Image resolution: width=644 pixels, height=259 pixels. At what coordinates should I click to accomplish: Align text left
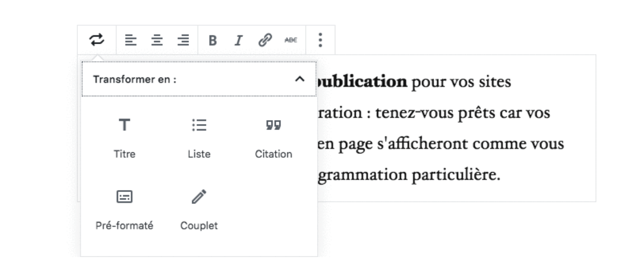(x=130, y=40)
